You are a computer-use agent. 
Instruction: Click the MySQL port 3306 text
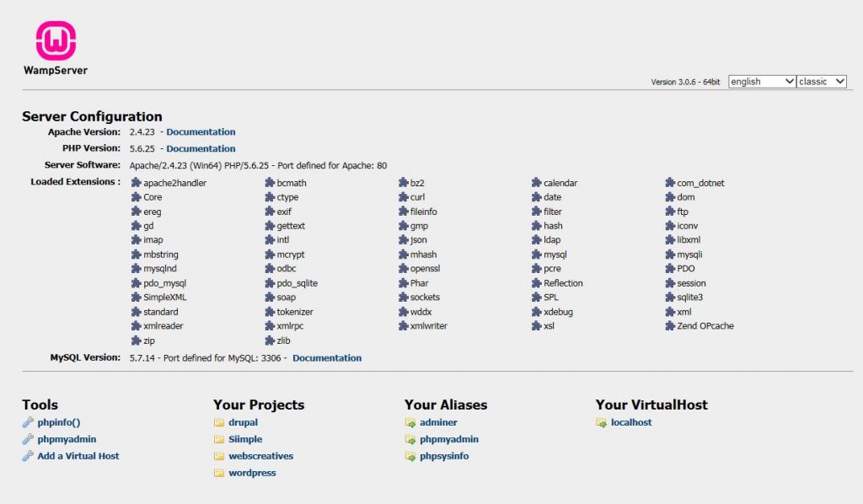(x=271, y=358)
